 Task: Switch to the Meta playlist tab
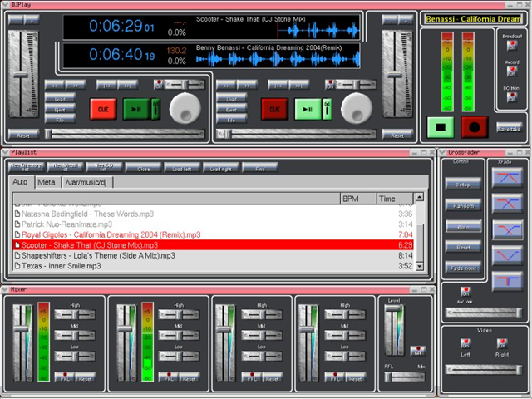(x=47, y=182)
